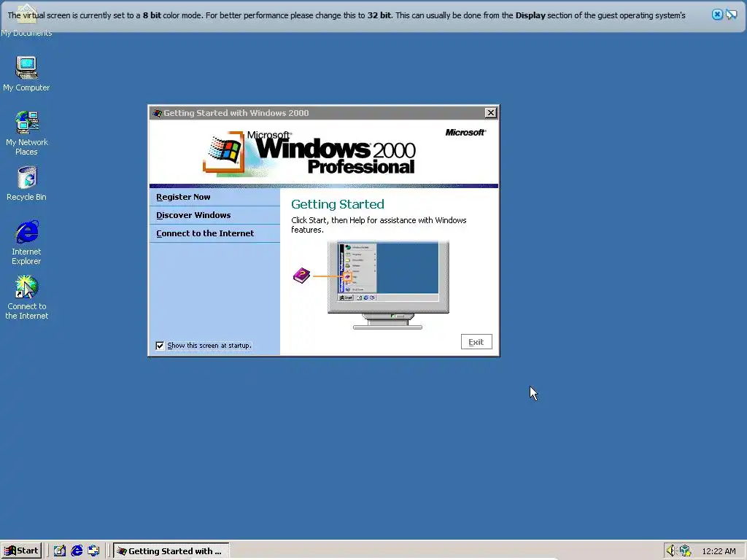
Task: Click the notification bar's message icon
Action: pyautogui.click(x=731, y=15)
